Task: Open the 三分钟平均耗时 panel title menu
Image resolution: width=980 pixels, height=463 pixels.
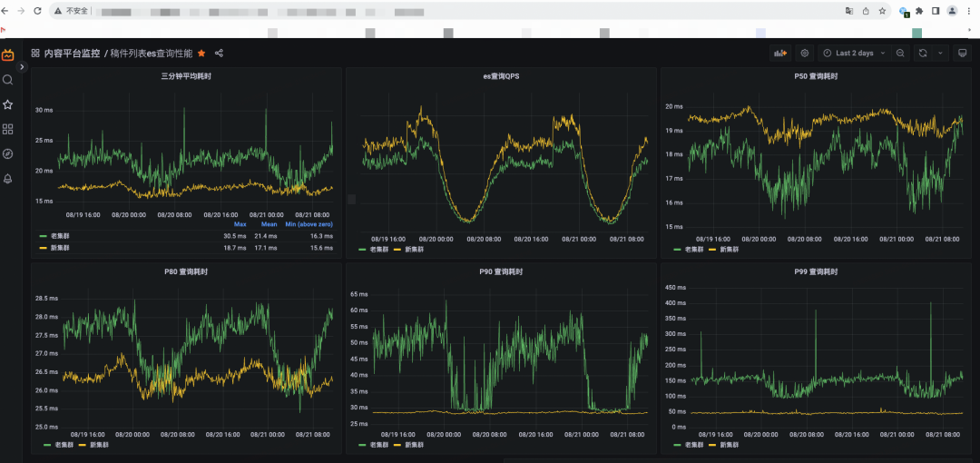Action: point(186,76)
